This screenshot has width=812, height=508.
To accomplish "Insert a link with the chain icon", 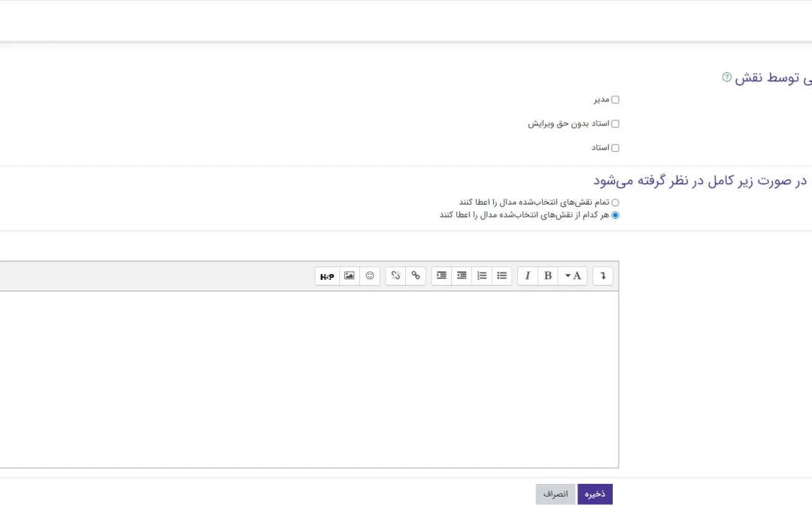I will [416, 276].
